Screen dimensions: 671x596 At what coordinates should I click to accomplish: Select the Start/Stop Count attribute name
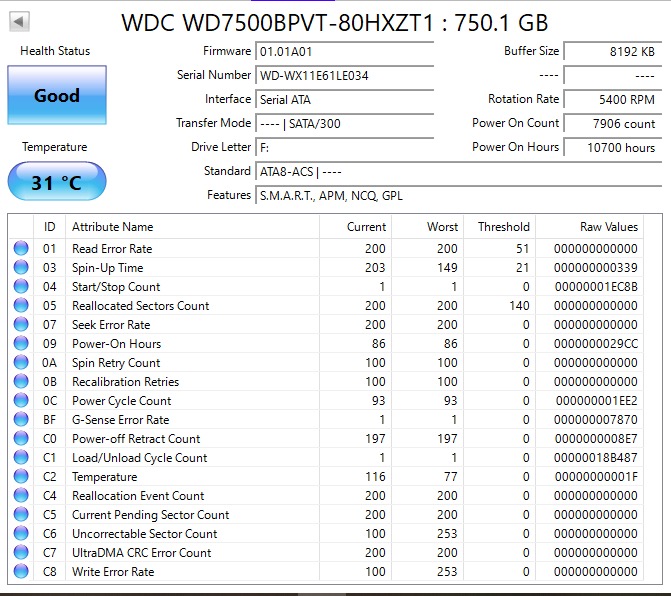pos(116,287)
